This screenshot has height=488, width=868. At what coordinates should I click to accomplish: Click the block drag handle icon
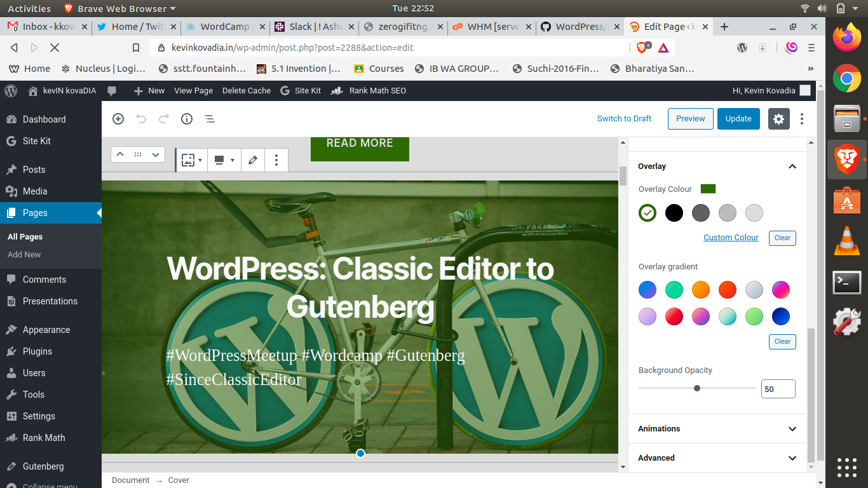coord(138,154)
